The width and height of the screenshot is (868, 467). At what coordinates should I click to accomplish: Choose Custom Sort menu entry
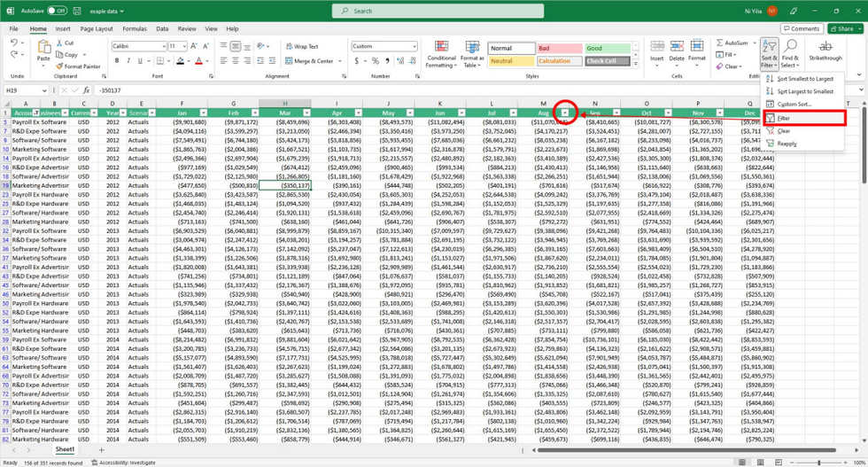[x=804, y=105]
